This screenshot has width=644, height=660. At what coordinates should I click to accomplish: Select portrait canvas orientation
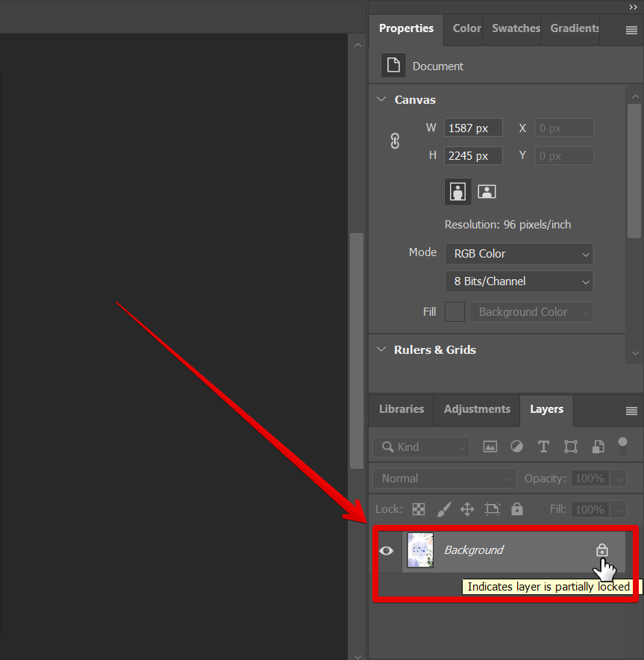tap(457, 191)
